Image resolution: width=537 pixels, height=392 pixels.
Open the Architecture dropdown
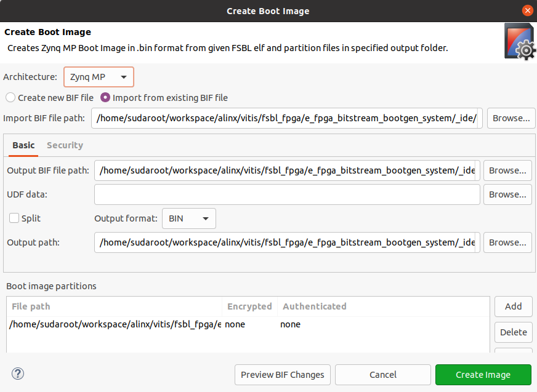pyautogui.click(x=99, y=77)
